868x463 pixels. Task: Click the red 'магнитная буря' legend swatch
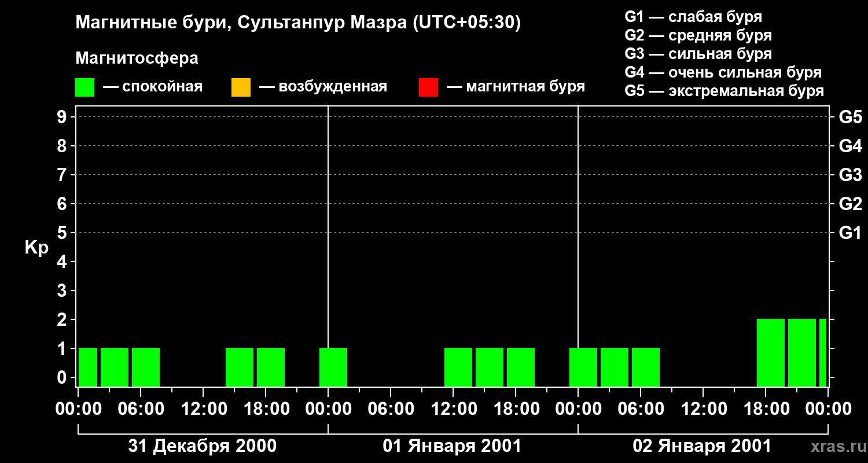[428, 87]
